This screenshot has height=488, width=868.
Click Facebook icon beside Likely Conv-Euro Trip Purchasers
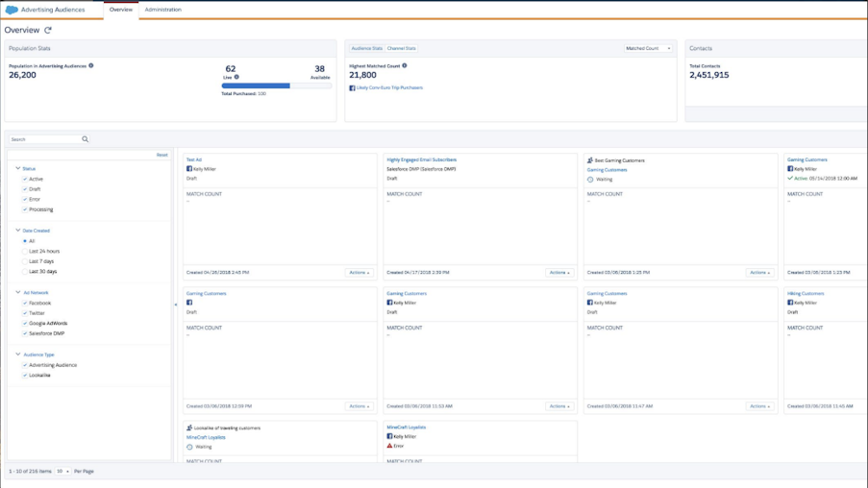click(x=352, y=88)
